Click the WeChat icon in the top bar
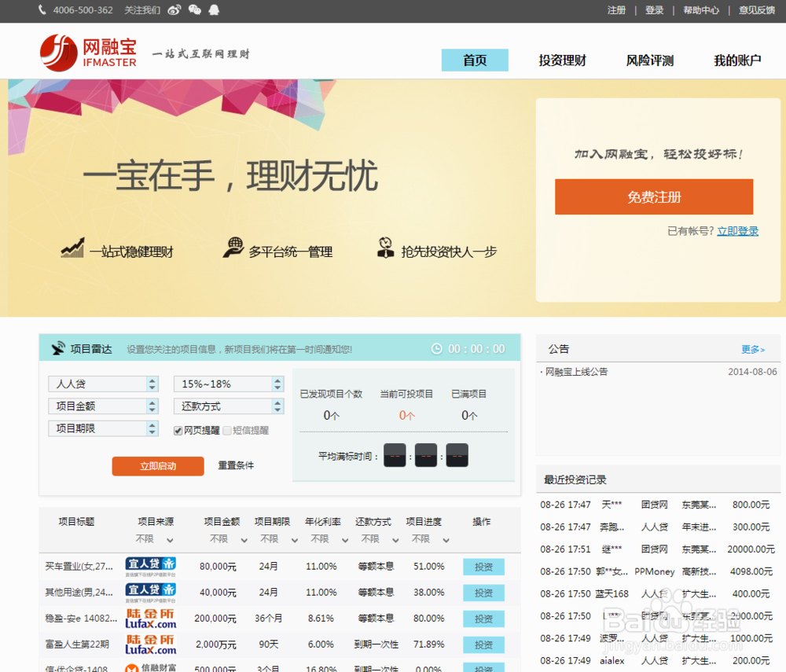The width and height of the screenshot is (786, 672). click(194, 11)
